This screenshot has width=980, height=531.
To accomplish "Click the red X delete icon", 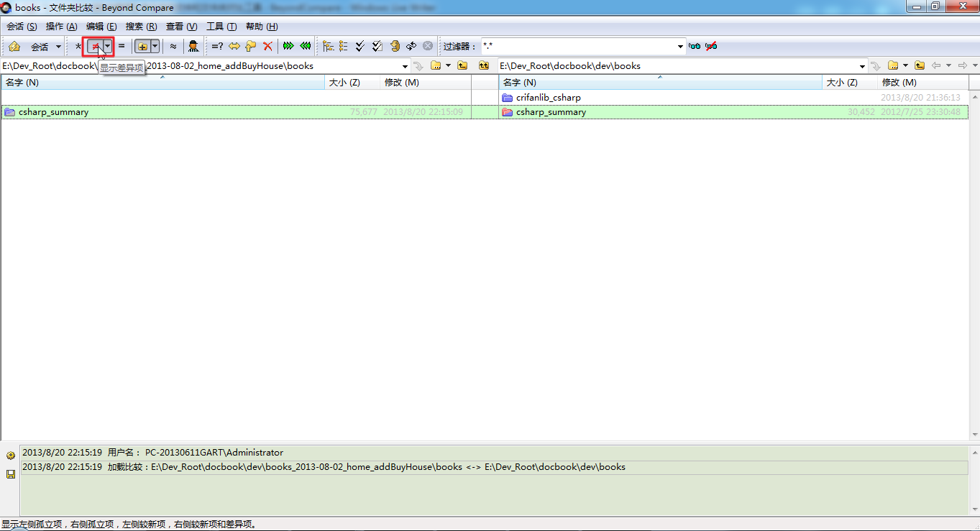I will (267, 47).
